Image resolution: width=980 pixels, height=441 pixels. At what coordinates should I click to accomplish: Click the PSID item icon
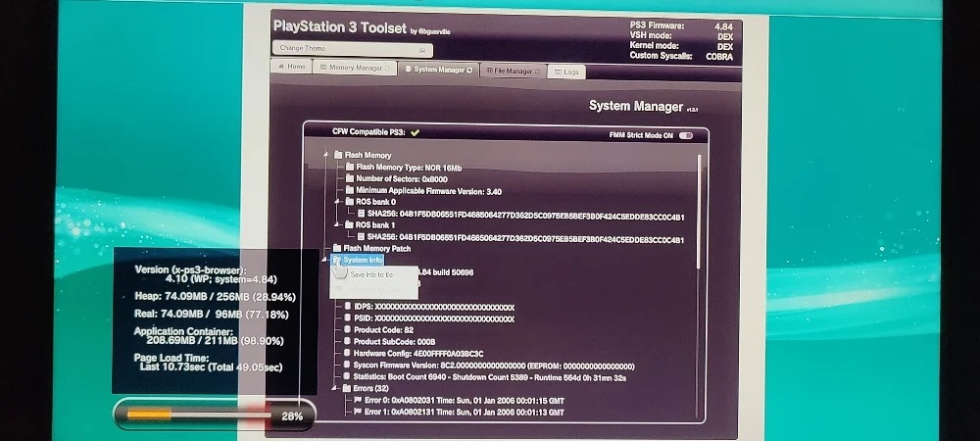[x=348, y=318]
